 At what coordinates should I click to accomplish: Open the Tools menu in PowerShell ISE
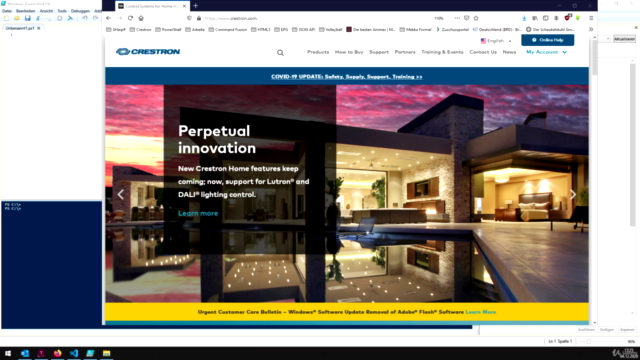tap(62, 11)
